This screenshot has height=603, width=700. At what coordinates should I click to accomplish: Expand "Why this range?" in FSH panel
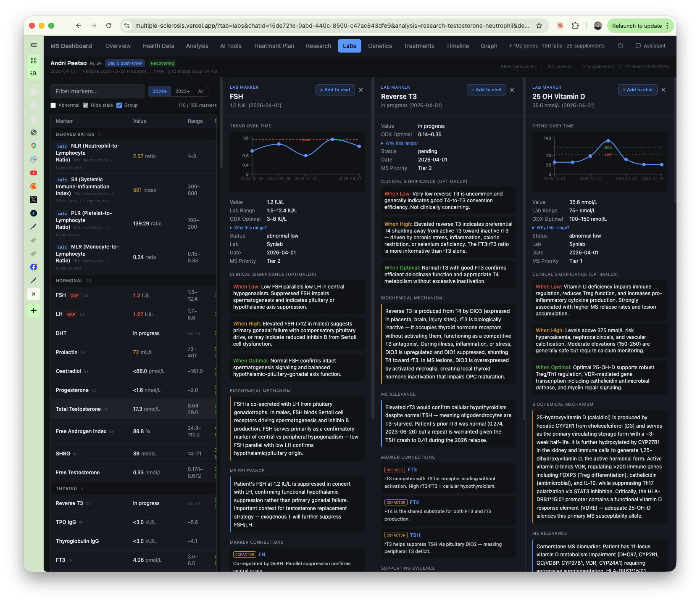click(x=250, y=227)
